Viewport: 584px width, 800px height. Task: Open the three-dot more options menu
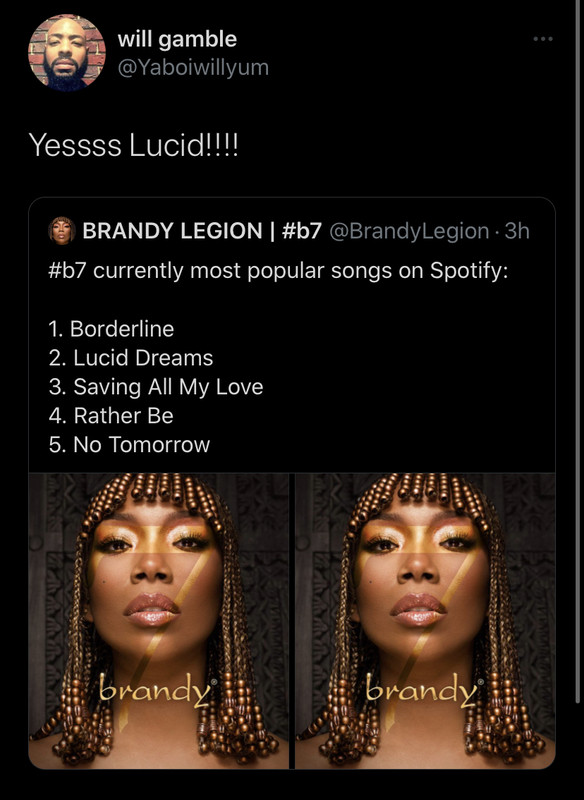click(x=543, y=39)
